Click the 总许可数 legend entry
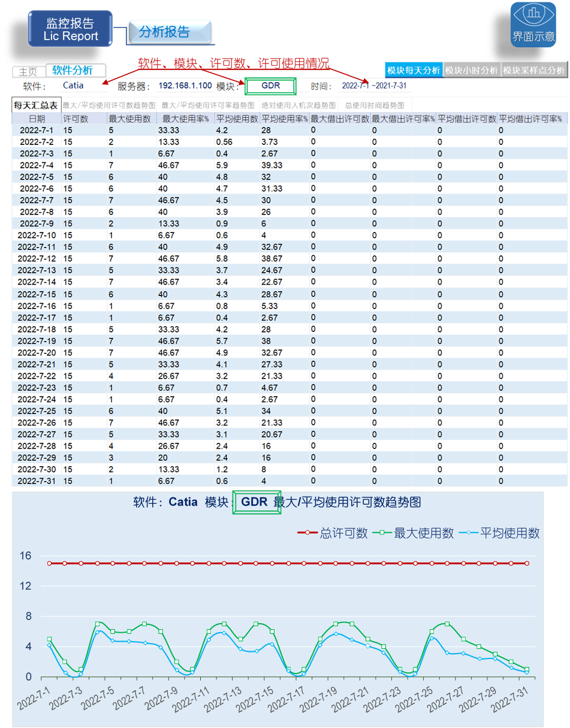This screenshot has height=728, width=570. coord(333,533)
